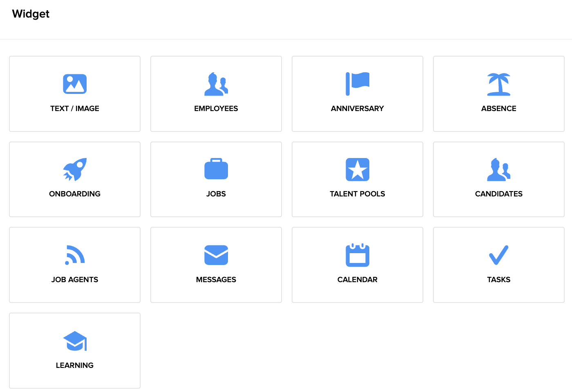Choose the "CALENDAR" label text
This screenshot has width=572, height=392.
coord(357,280)
